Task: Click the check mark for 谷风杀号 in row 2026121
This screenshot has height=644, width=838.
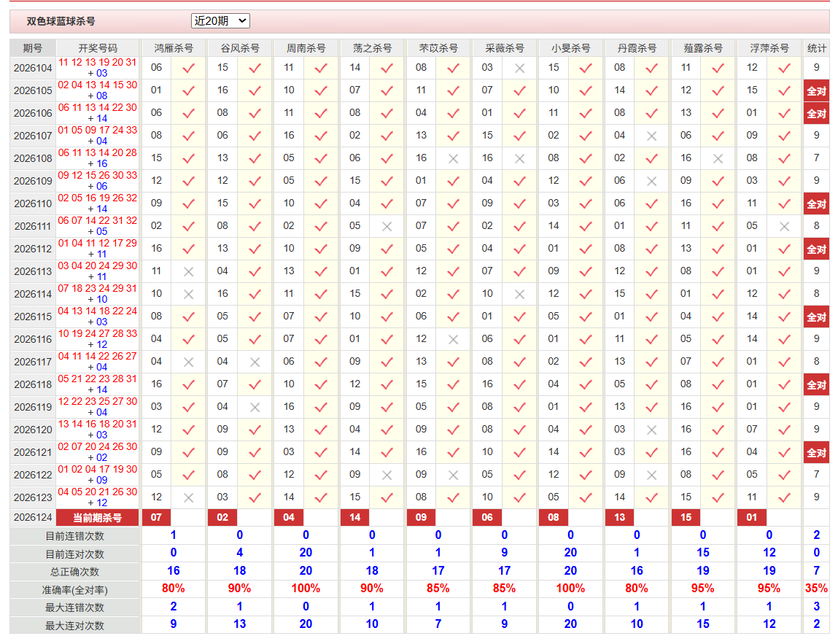Action: point(255,453)
